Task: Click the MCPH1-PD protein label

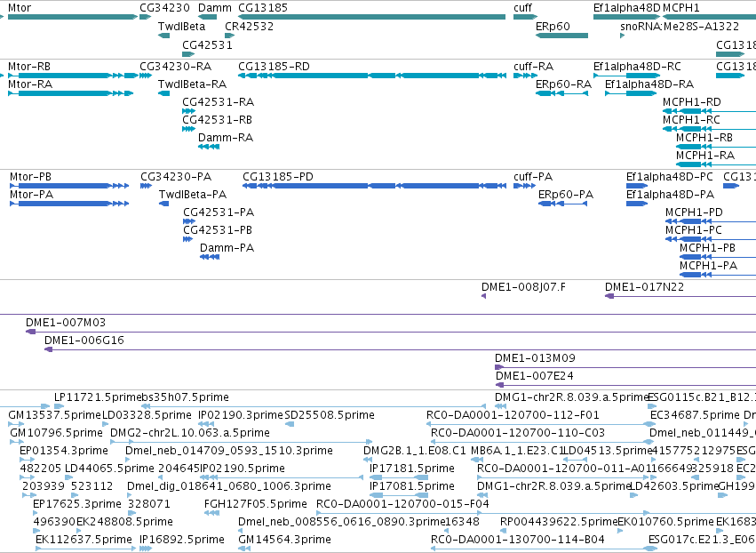Action: 694,212
